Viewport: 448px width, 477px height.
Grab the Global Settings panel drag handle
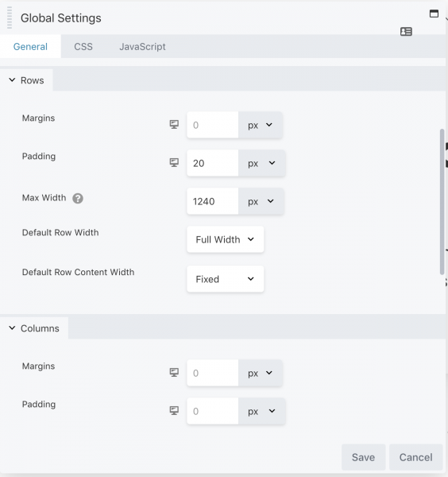point(10,17)
